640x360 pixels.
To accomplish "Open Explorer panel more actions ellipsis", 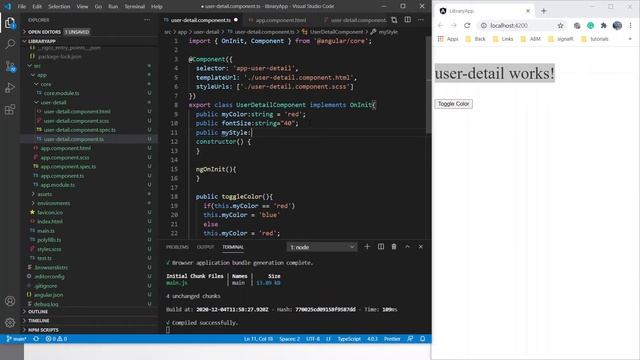I will tap(147, 20).
